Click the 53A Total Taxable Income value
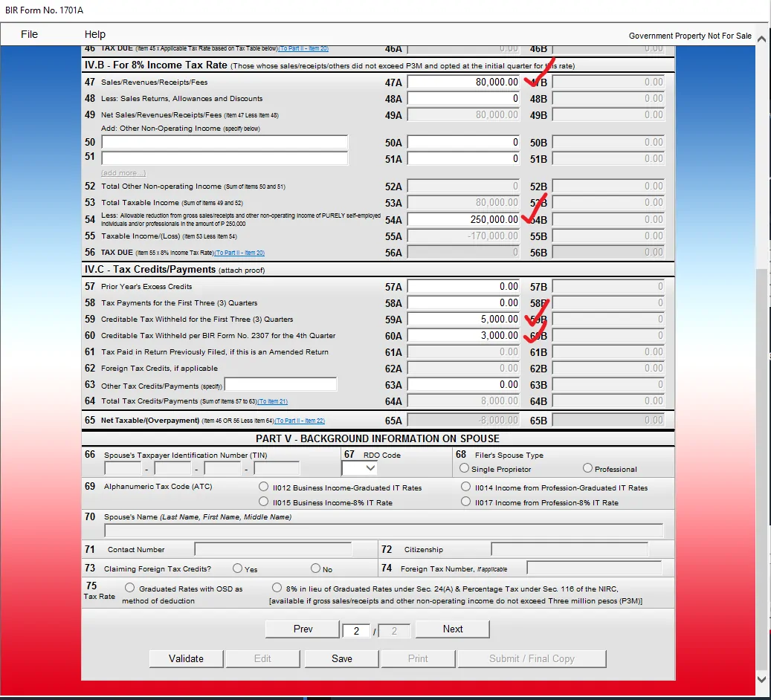Image resolution: width=771 pixels, height=700 pixels. tap(463, 203)
